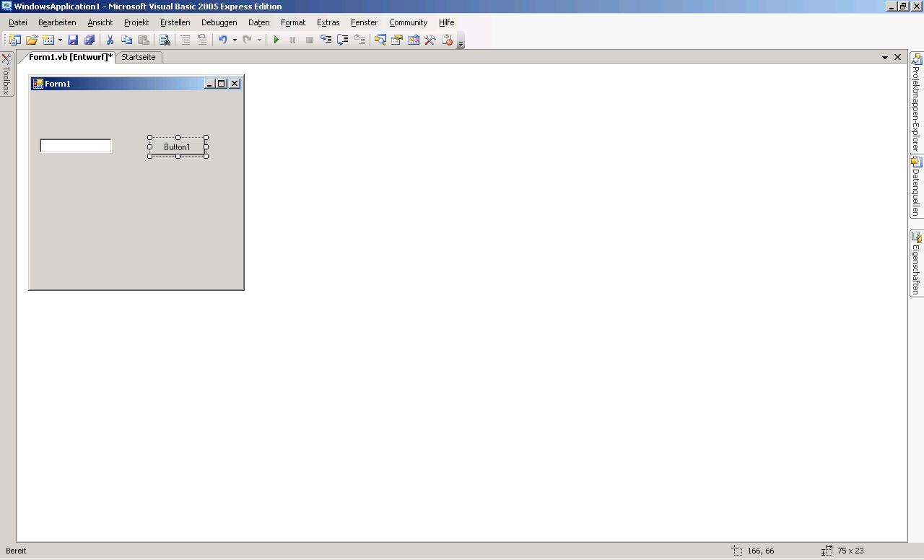The width and height of the screenshot is (924, 560).
Task: Minimize the Visual Basic main window
Action: (x=892, y=6)
